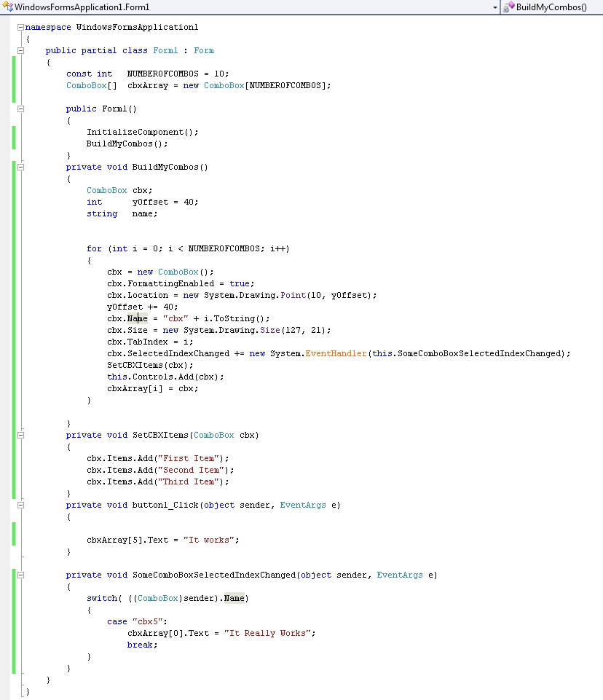Click the method icon beside BuildMyCombos()
This screenshot has height=700, width=603.
509,7
